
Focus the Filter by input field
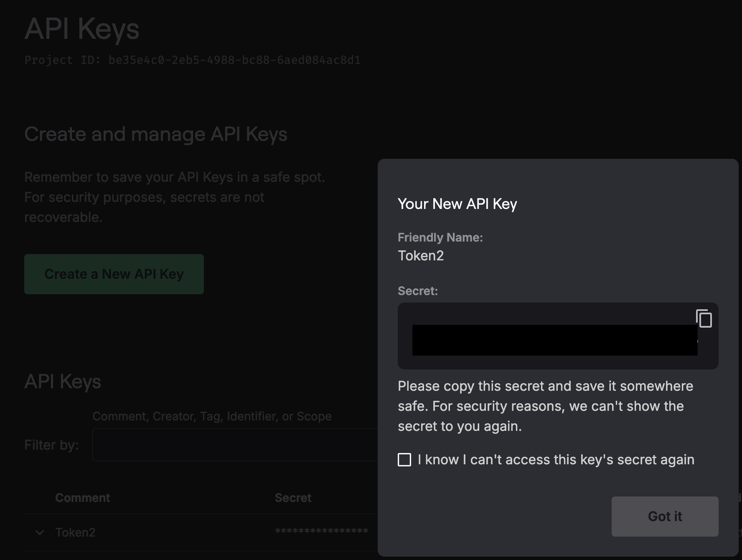(235, 445)
